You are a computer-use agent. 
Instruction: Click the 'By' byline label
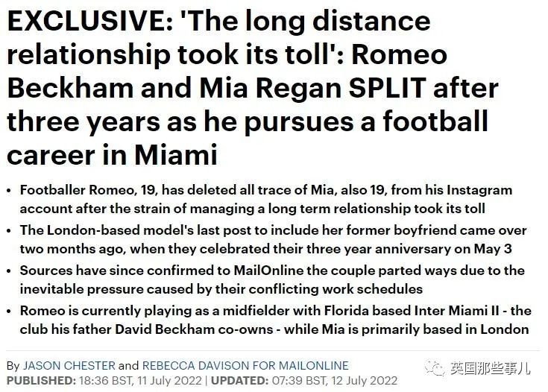[x=13, y=366]
